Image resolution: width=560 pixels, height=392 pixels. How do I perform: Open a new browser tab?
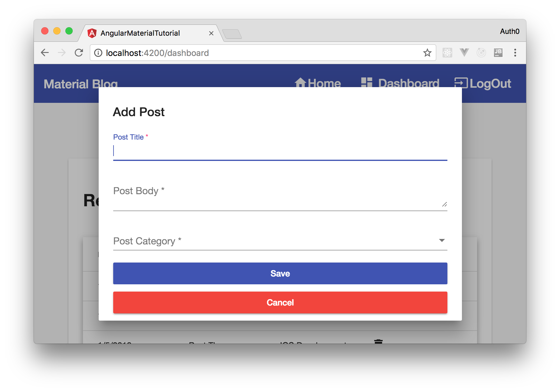pyautogui.click(x=232, y=34)
